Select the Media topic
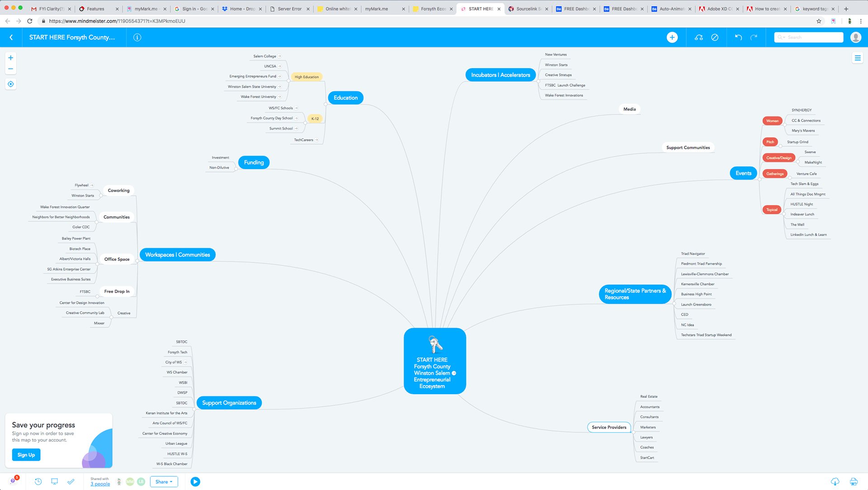868x490 pixels. click(x=629, y=109)
